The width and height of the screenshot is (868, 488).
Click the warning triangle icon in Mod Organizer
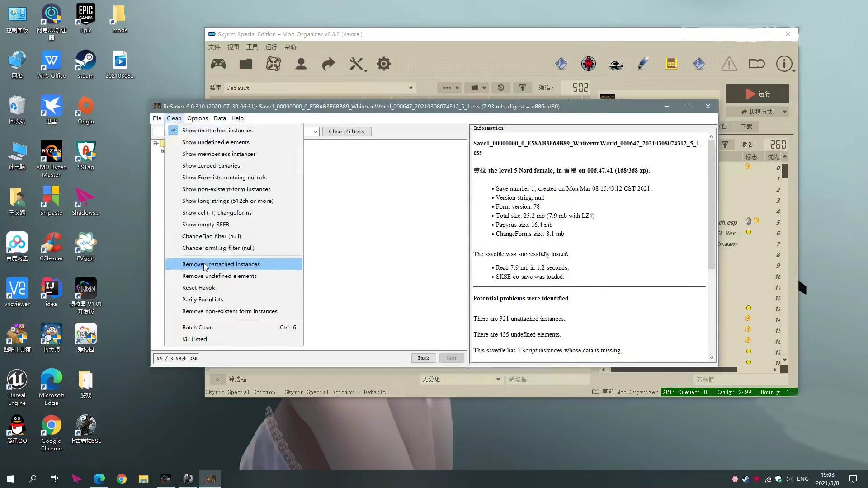729,64
